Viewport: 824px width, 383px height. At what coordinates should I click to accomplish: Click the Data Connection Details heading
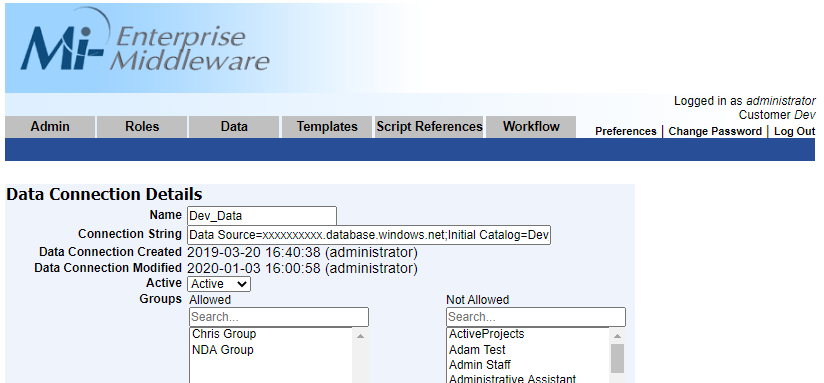point(104,194)
